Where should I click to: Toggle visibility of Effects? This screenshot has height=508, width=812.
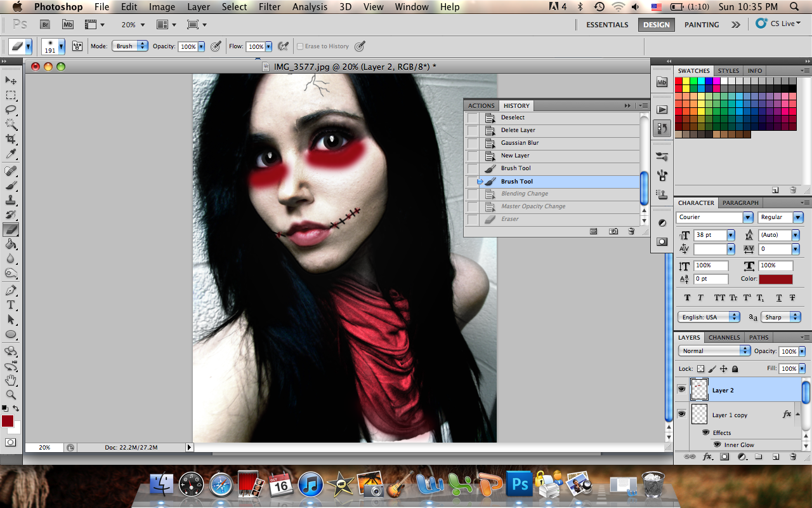tap(705, 432)
